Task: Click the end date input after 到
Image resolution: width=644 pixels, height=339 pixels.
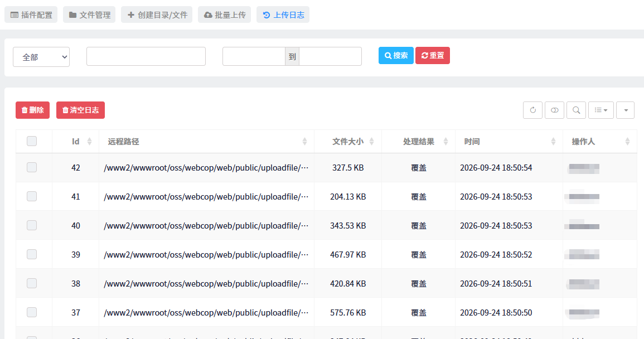Action: point(330,56)
